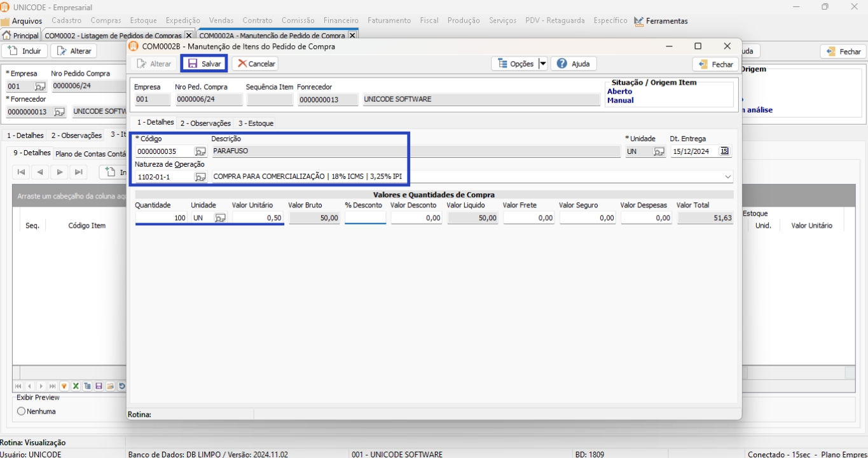Click into the % Desconto field
Image resolution: width=868 pixels, height=458 pixels.
(365, 218)
